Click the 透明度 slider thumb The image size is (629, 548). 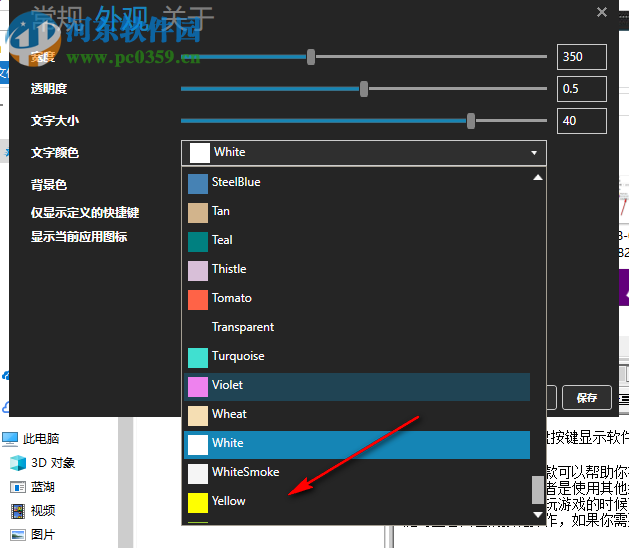point(364,89)
